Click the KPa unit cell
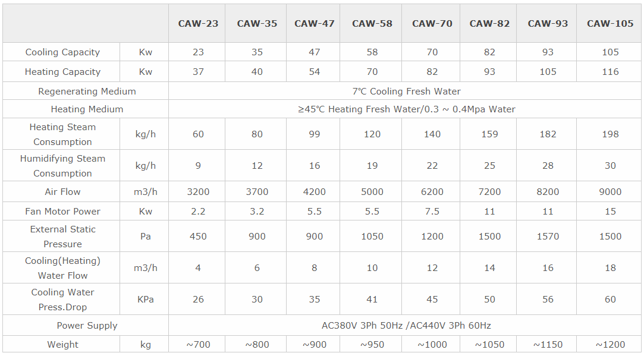 click(146, 300)
